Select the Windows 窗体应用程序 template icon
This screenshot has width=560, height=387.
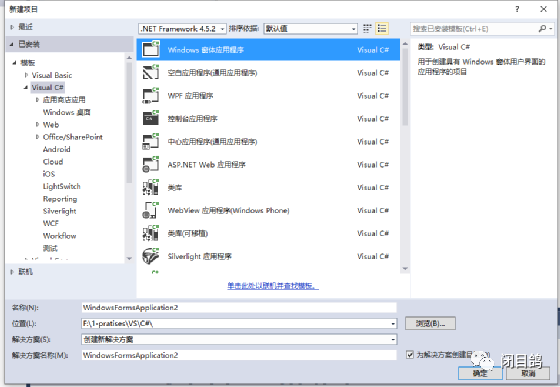(151, 49)
